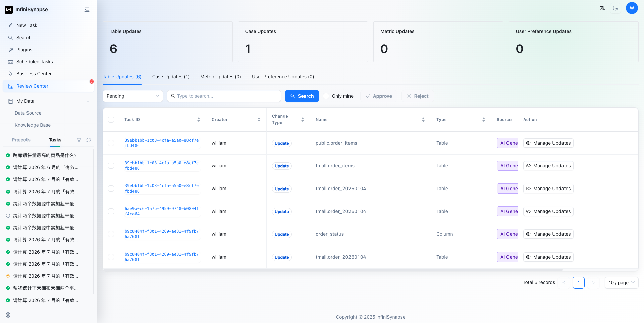Sort by Change Type column arrows
This screenshot has height=323, width=644.
pos(303,120)
